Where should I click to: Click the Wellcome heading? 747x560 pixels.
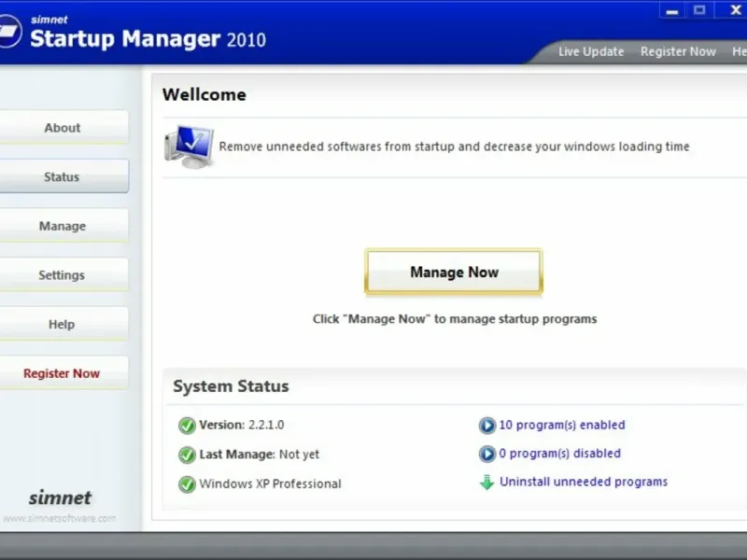[x=204, y=94]
